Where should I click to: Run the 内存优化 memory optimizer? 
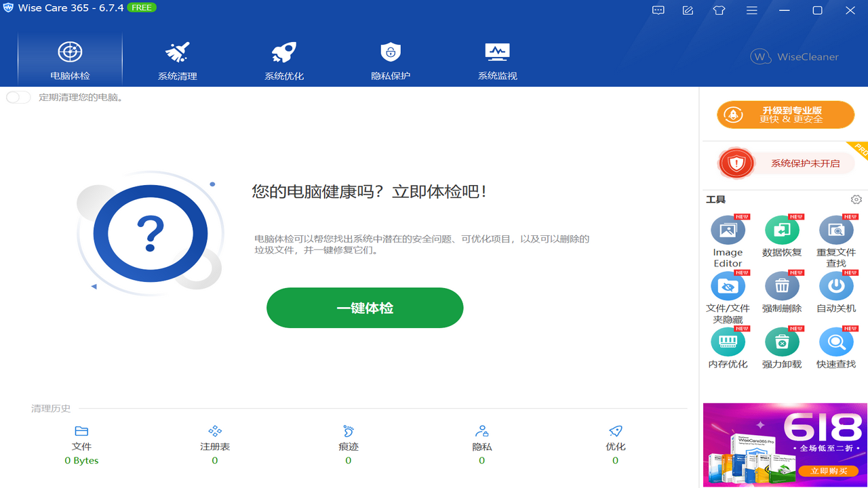pos(728,342)
